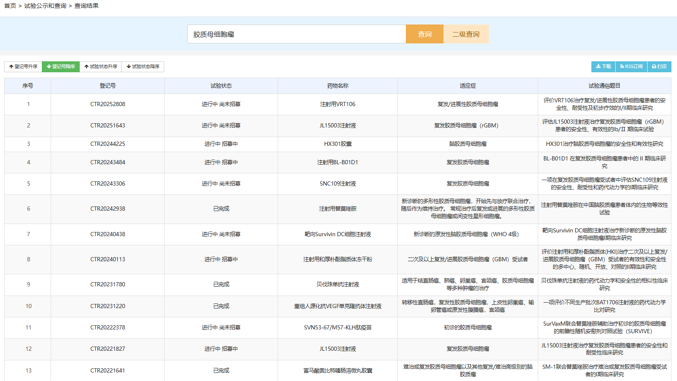
Task: Click sequence number 11 in the 序号 column
Action: 28,327
